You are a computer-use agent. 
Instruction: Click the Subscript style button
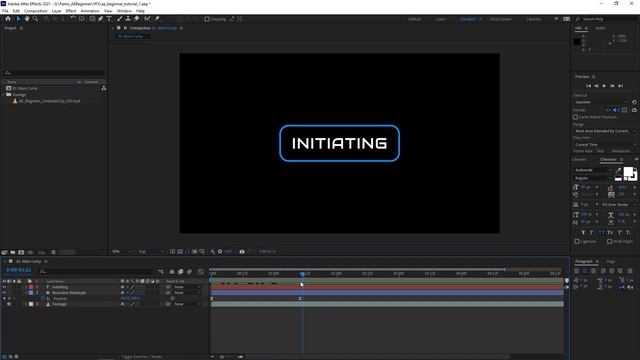click(628, 232)
